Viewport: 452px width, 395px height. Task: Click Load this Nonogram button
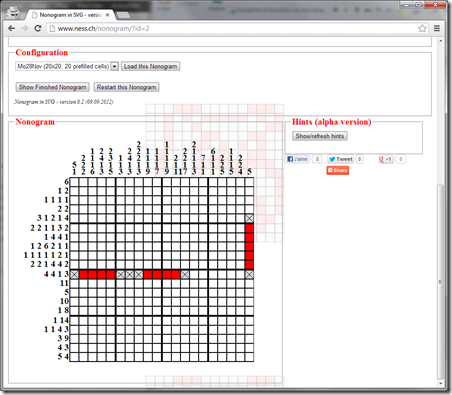point(150,66)
